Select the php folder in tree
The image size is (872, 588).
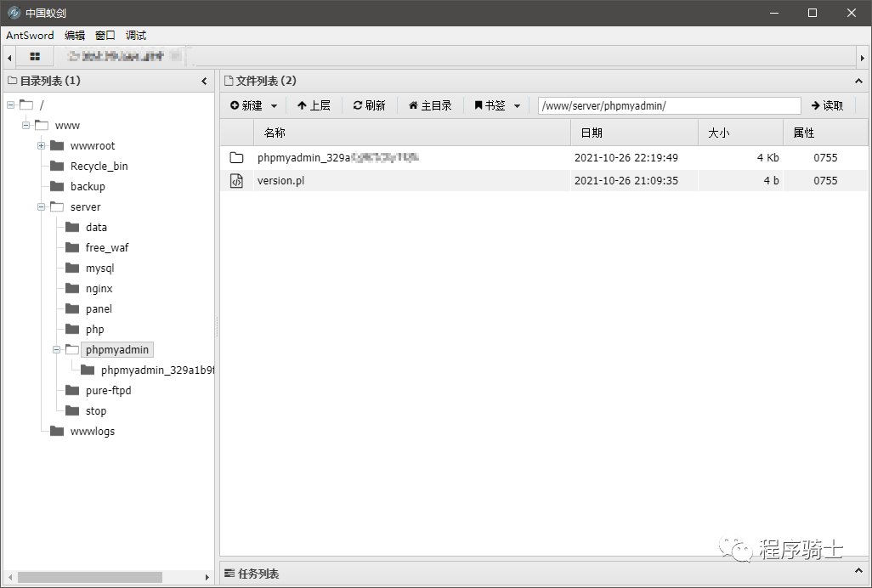[x=94, y=330]
